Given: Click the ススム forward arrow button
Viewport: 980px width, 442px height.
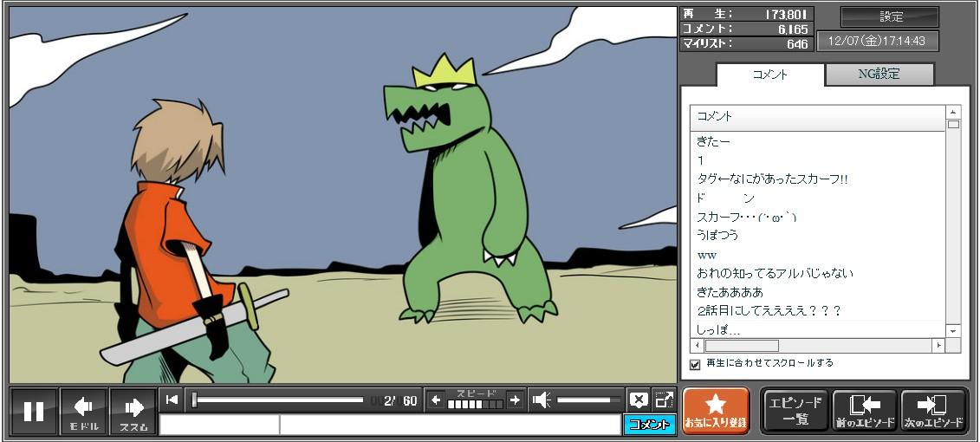Looking at the screenshot, I should click(x=133, y=411).
